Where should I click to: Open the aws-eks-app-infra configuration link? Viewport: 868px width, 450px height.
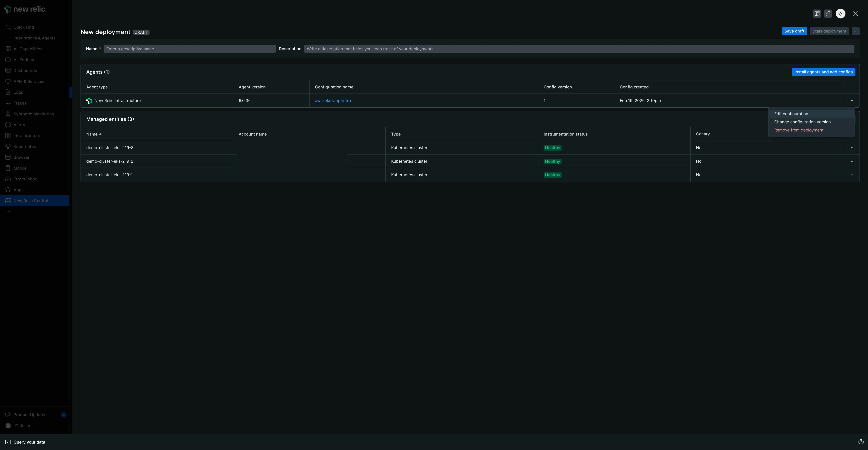click(x=333, y=100)
